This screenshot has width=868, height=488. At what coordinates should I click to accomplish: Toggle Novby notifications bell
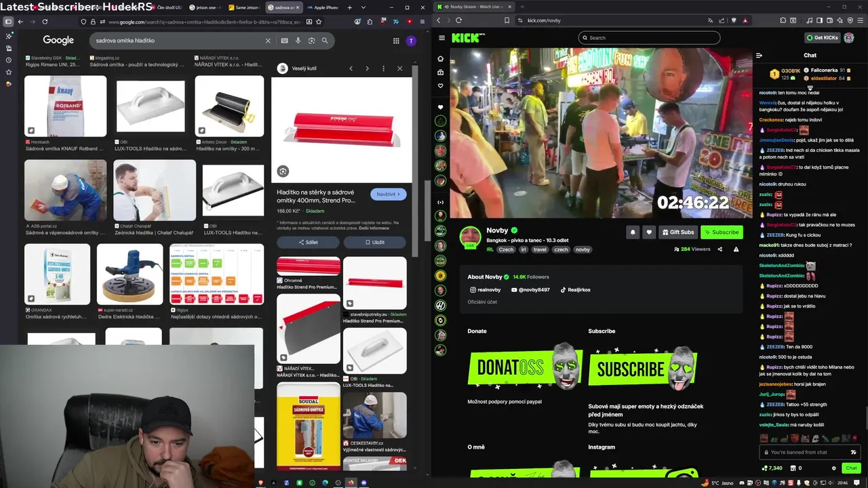click(x=633, y=232)
